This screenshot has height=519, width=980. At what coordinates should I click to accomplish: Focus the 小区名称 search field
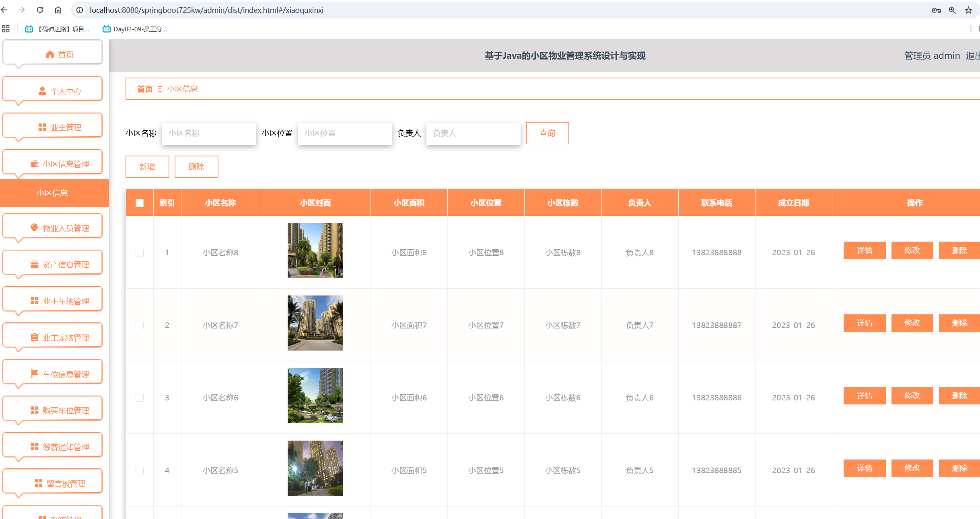[x=209, y=133]
